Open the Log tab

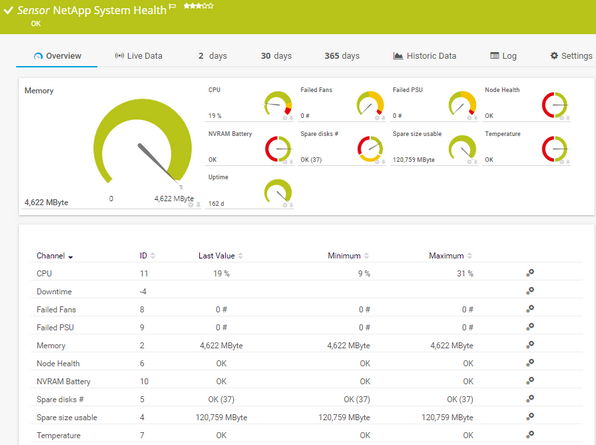pos(503,56)
